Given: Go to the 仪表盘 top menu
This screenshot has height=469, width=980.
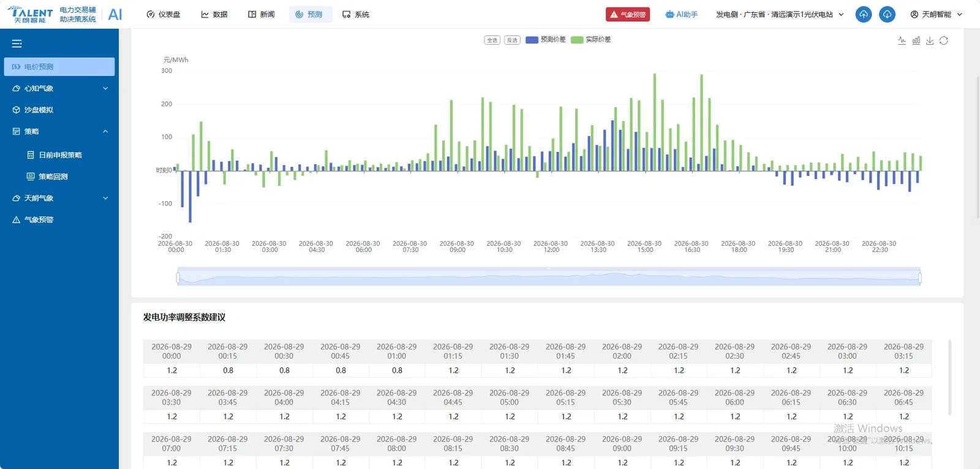Looking at the screenshot, I should [164, 14].
